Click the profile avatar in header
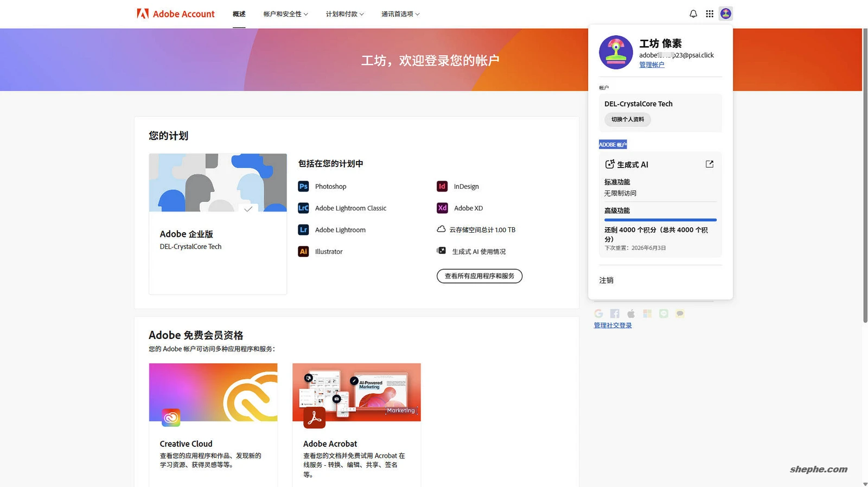The height and width of the screenshot is (487, 868). pos(726,14)
